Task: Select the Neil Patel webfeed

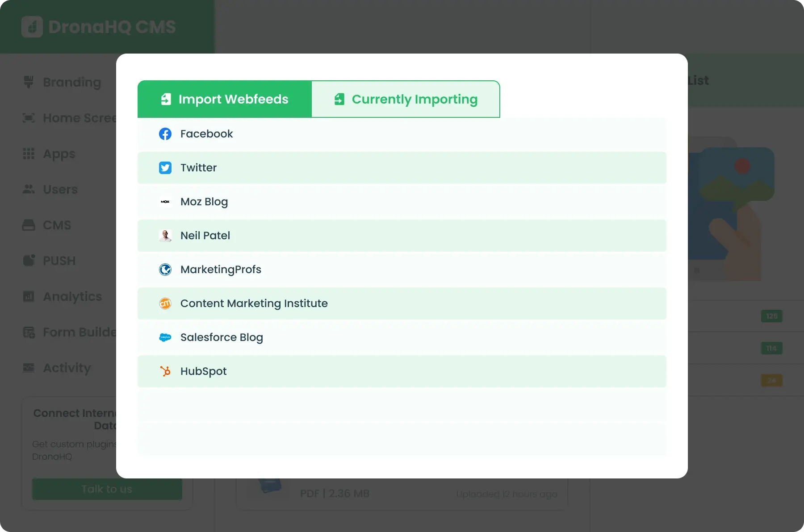Action: pos(205,236)
